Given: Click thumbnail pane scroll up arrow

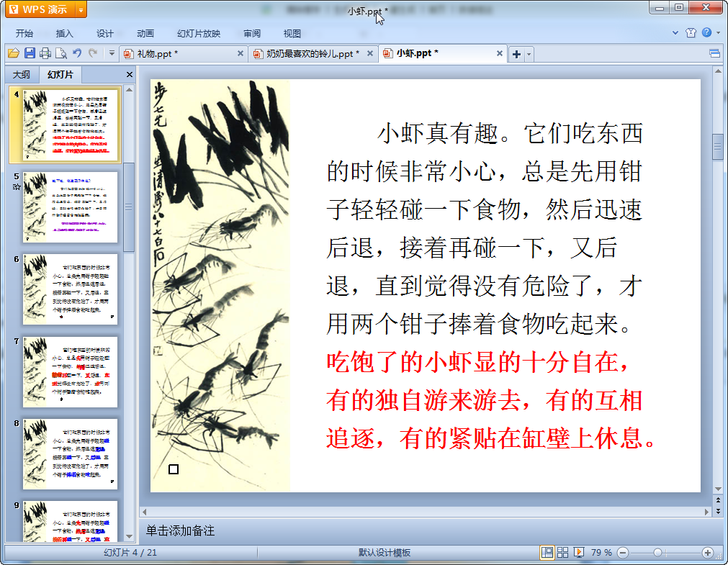Looking at the screenshot, I should pos(130,89).
